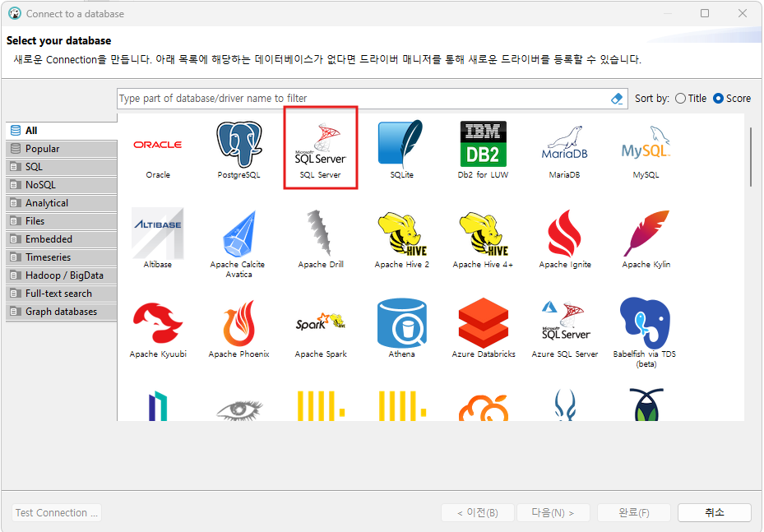Open the SQL category tab

(62, 167)
